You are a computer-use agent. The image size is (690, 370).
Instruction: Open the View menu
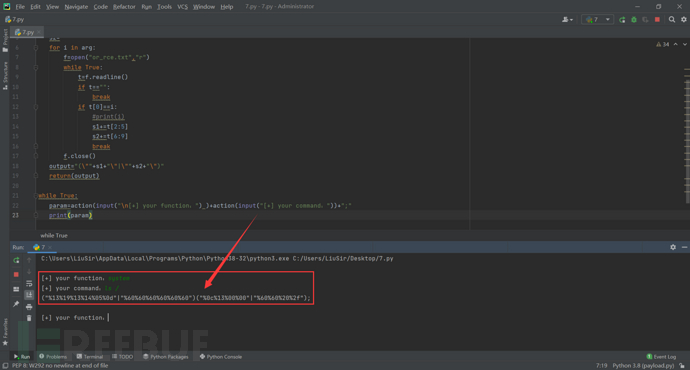52,7
